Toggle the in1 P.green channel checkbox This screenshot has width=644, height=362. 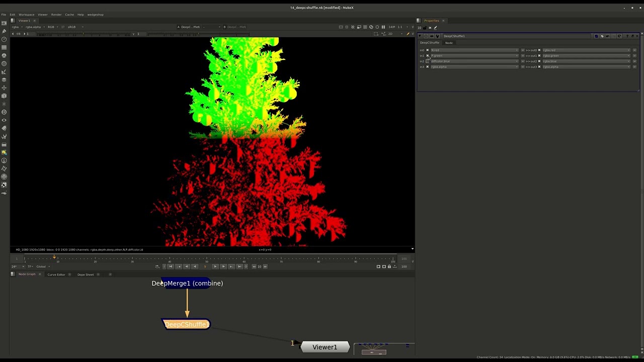tap(428, 56)
